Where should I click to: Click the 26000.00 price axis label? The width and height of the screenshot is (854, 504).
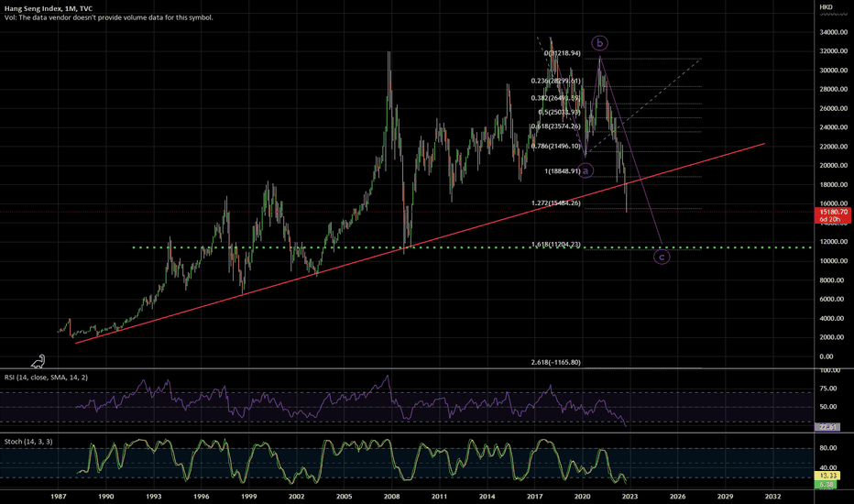833,108
